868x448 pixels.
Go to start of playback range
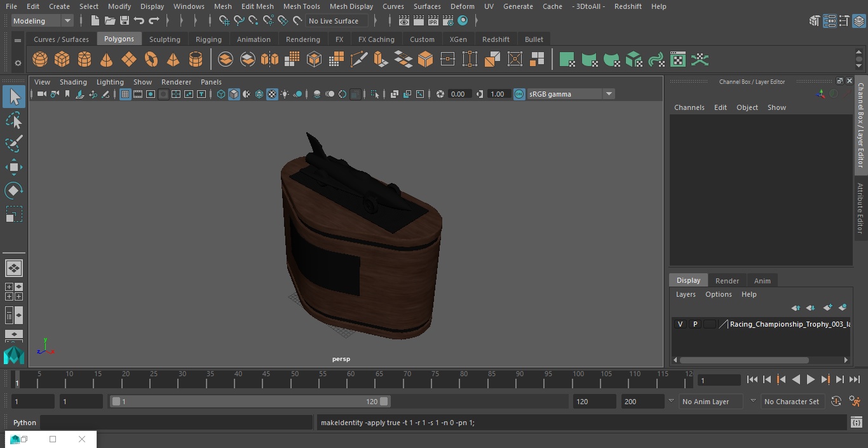[x=752, y=379]
